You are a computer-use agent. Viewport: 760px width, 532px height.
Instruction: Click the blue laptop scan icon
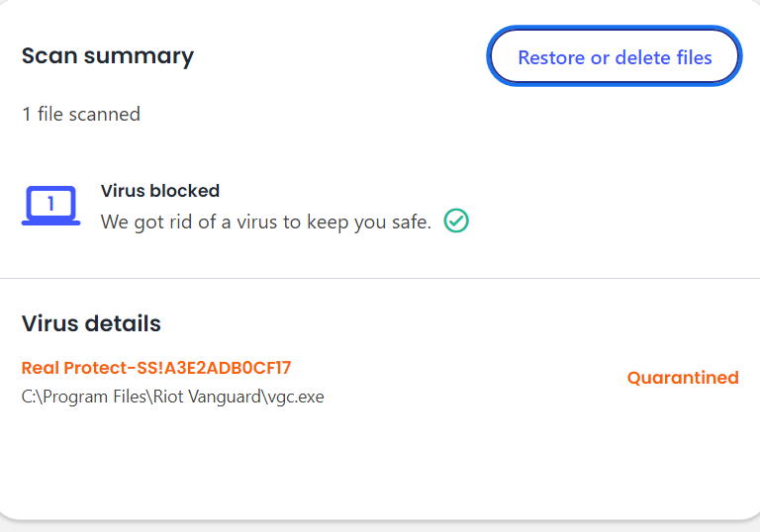point(50,207)
